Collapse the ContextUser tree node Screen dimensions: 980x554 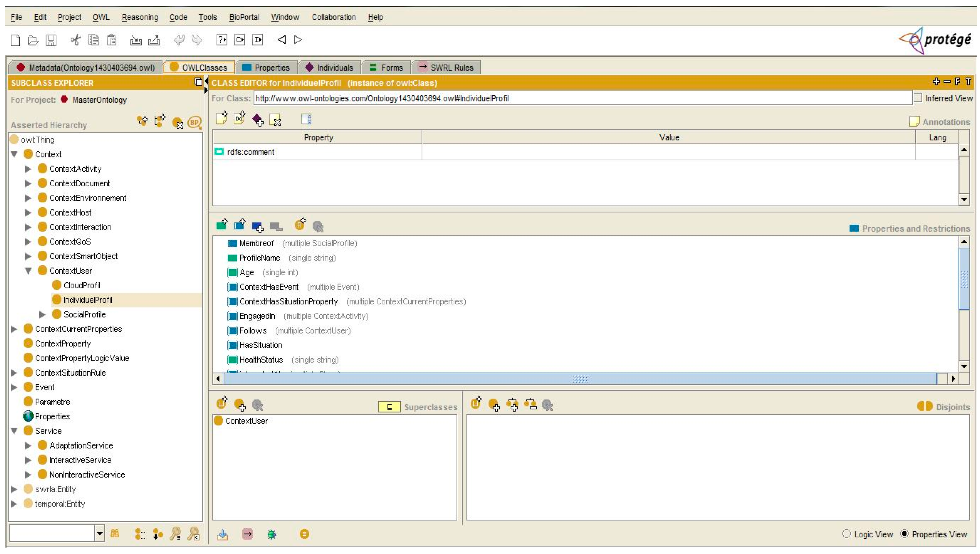pyautogui.click(x=28, y=271)
